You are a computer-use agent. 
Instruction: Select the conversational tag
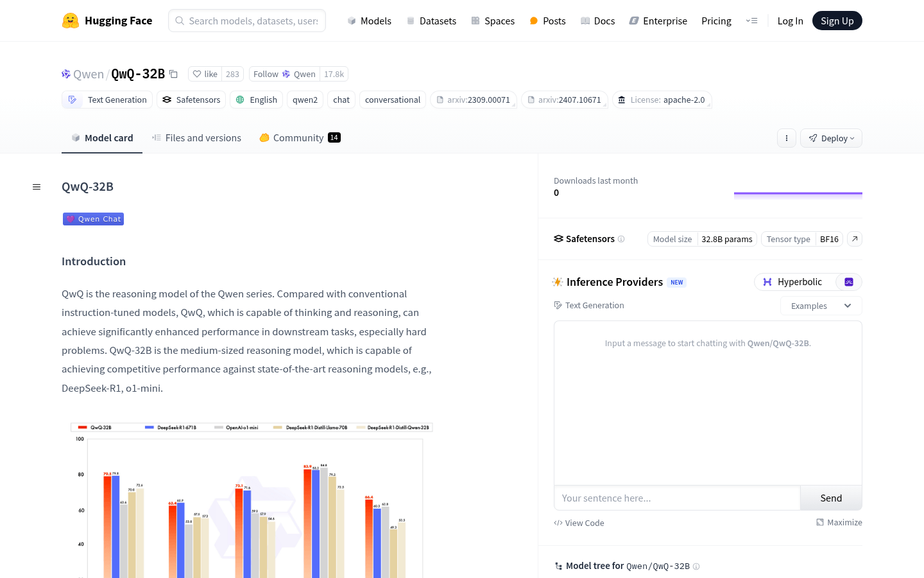click(393, 100)
